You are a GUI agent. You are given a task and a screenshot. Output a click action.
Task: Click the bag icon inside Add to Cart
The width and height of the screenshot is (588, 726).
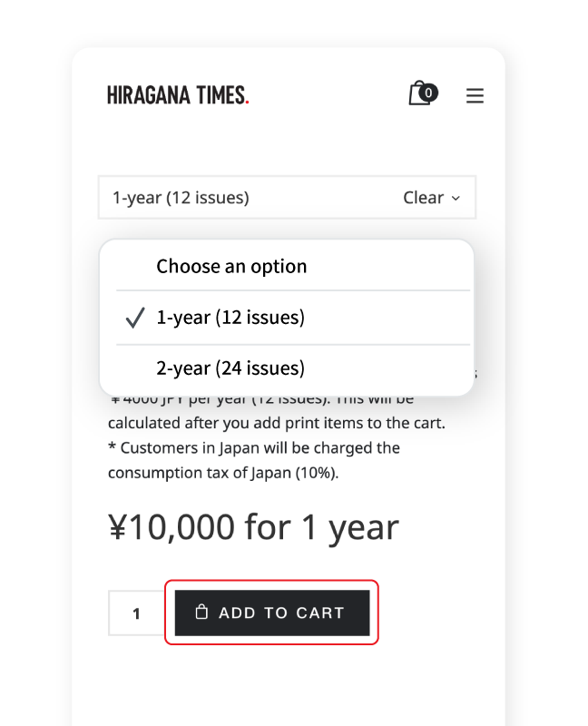[202, 613]
